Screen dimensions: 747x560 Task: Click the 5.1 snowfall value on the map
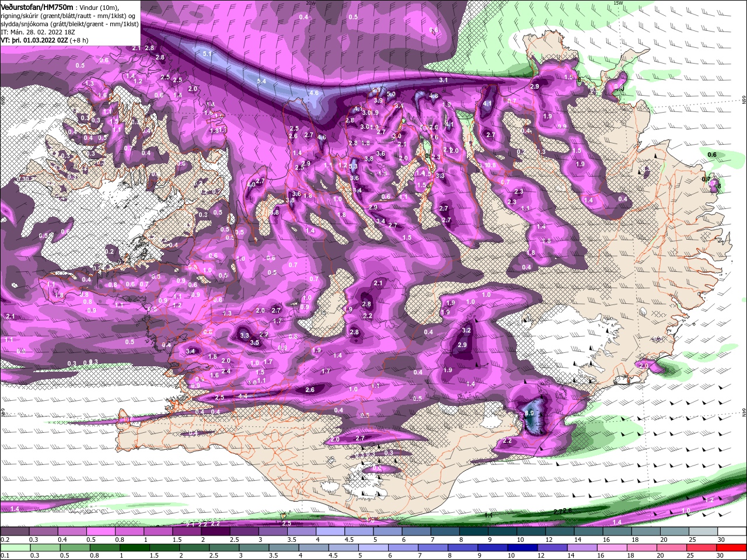(x=207, y=54)
